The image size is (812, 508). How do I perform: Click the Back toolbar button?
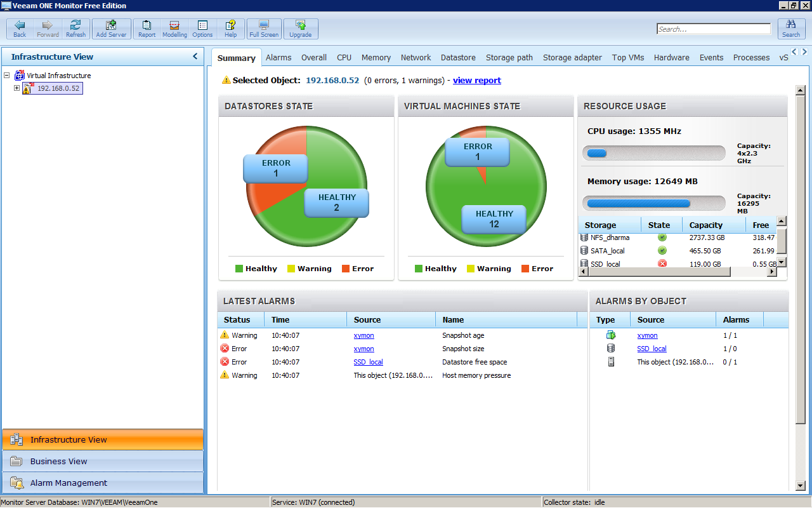click(20, 29)
